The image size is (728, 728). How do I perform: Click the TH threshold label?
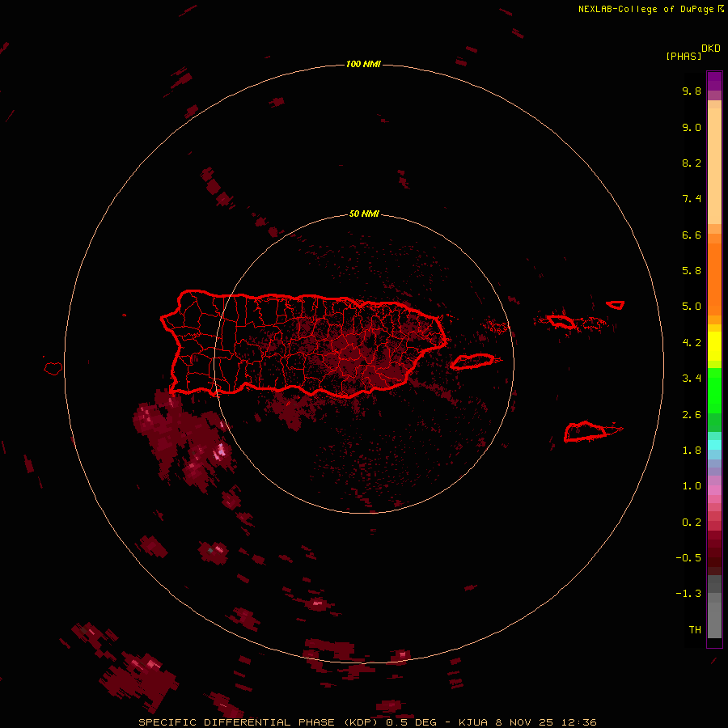click(x=695, y=630)
